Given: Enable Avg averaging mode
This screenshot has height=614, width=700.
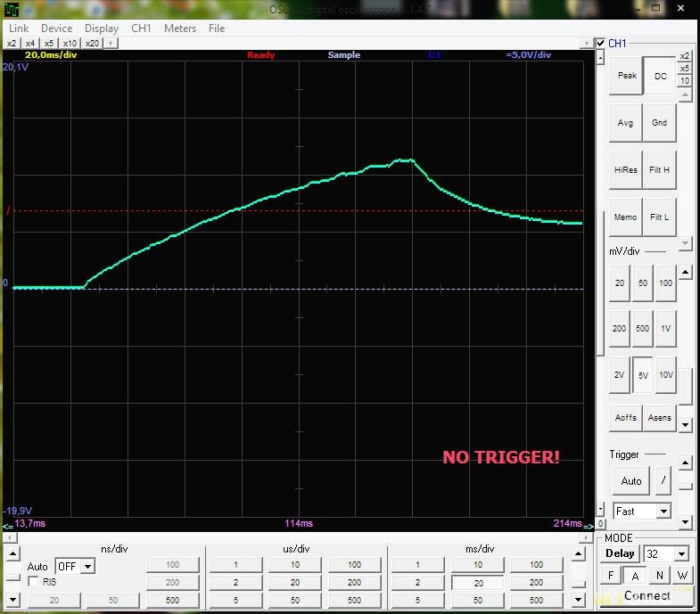Looking at the screenshot, I should click(625, 123).
